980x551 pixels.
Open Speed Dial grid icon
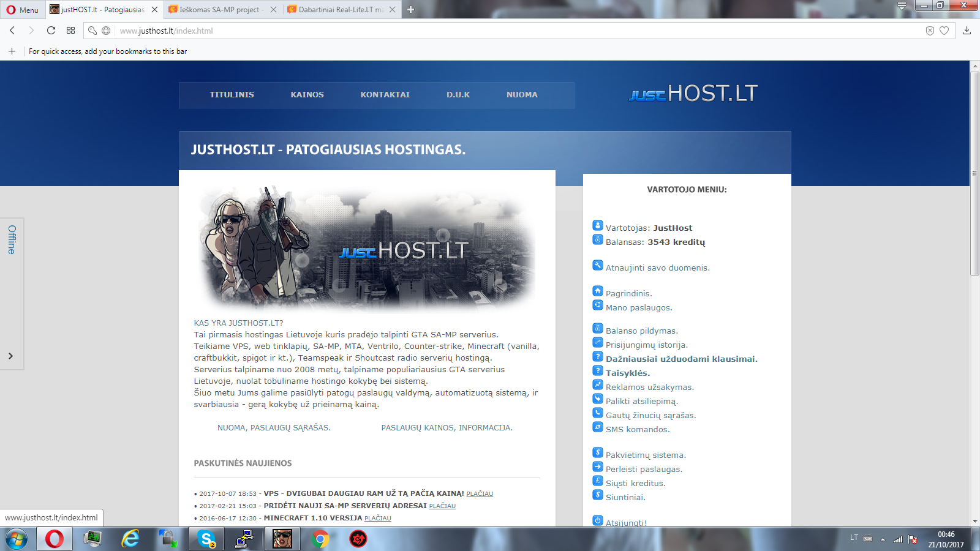pos(70,31)
